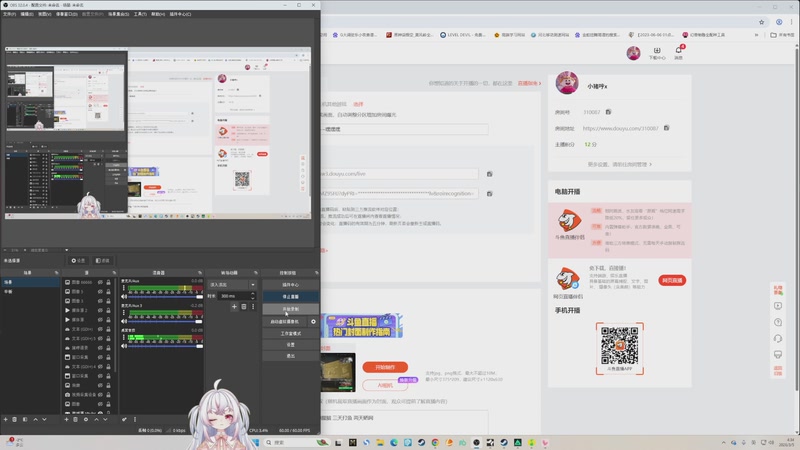Click orange 开始制作 button
This screenshot has height=450, width=800.
[385, 367]
